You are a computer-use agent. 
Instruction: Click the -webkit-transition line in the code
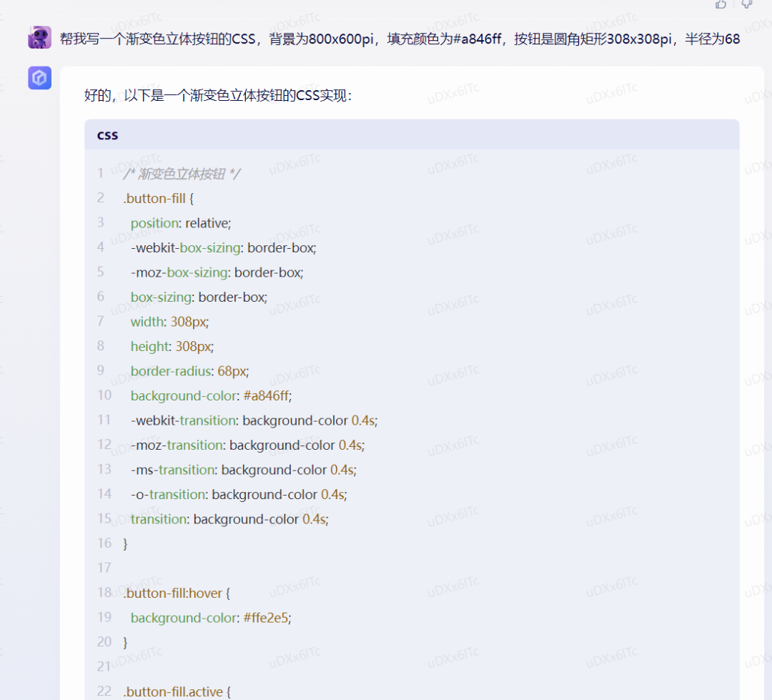(x=254, y=420)
